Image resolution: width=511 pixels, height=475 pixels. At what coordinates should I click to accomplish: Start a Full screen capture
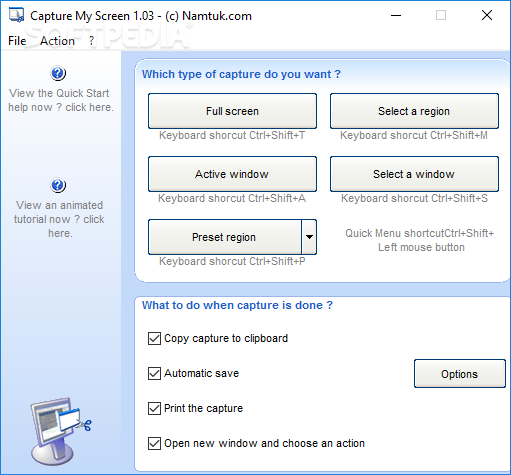tap(232, 111)
